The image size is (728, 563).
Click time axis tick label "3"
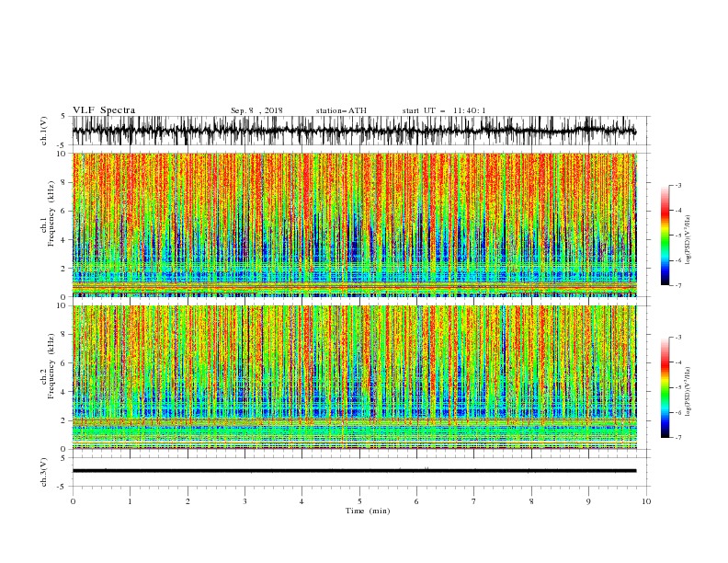[x=245, y=501]
